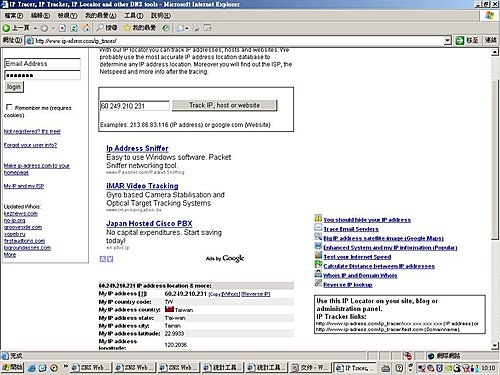Expand the quick launch overflow chevron
The width and height of the screenshot is (500, 375).
(x=66, y=367)
